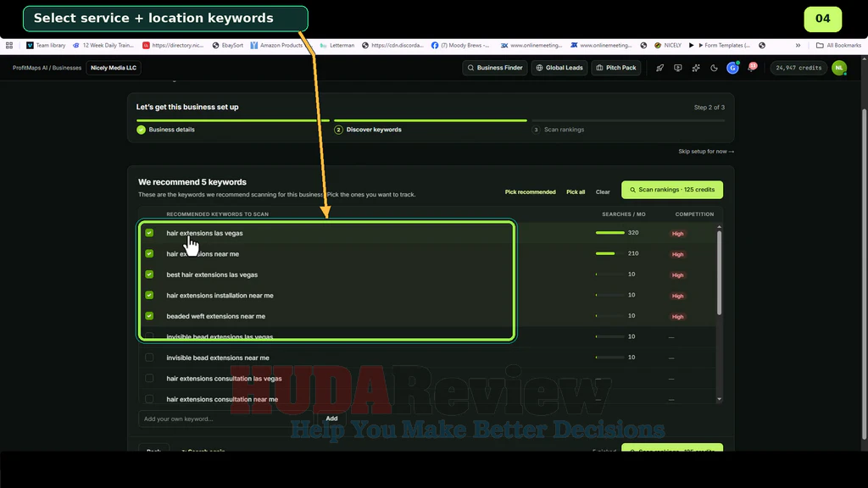The width and height of the screenshot is (868, 488).
Task: Click High competition for 'hair extensions las vegas'
Action: click(677, 234)
